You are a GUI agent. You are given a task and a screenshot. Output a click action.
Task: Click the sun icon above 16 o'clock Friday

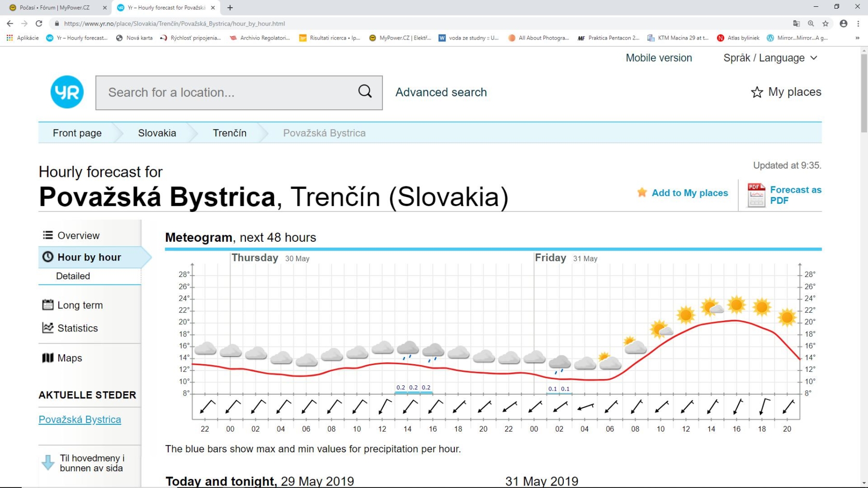(736, 304)
